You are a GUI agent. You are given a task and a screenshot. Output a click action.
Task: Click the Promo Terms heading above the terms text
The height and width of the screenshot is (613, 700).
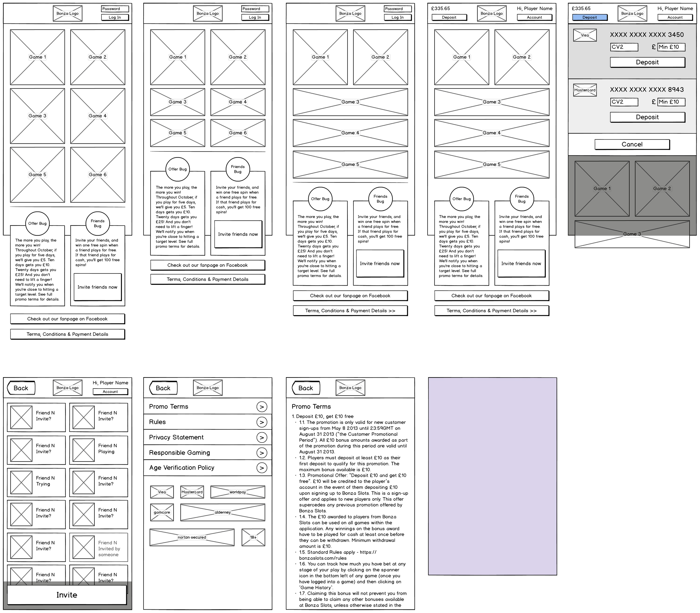311,406
